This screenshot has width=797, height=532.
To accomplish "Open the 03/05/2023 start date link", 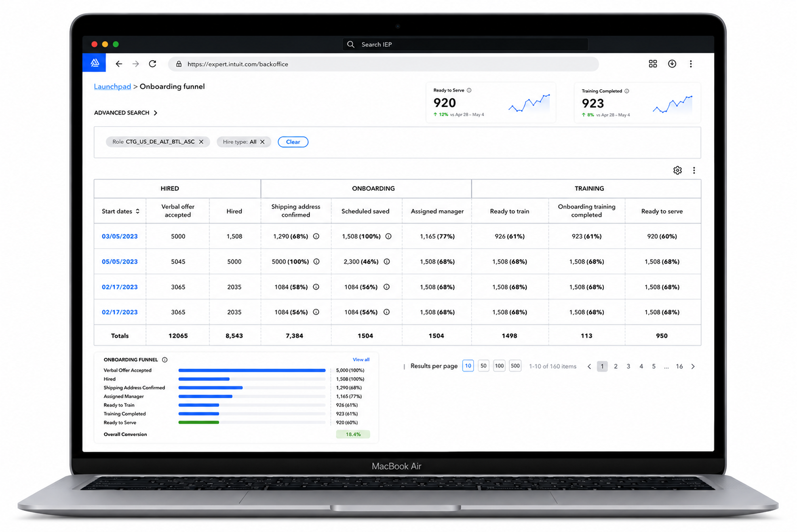I will coord(120,236).
